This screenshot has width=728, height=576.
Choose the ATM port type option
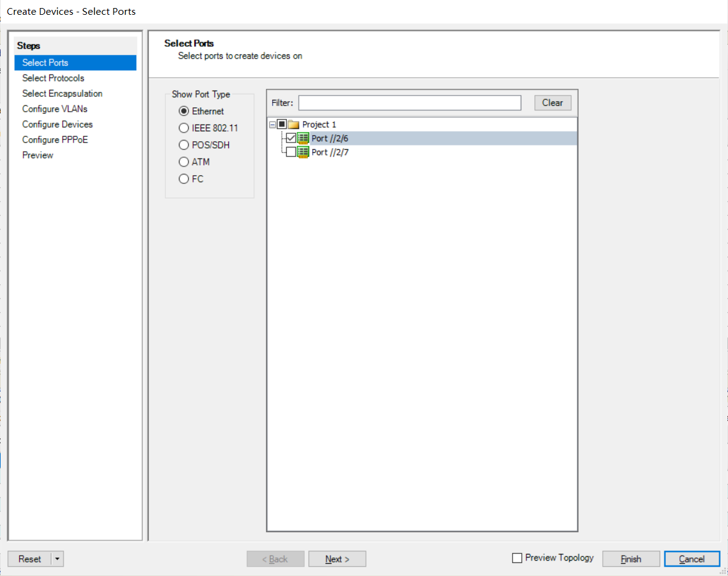[x=184, y=162]
